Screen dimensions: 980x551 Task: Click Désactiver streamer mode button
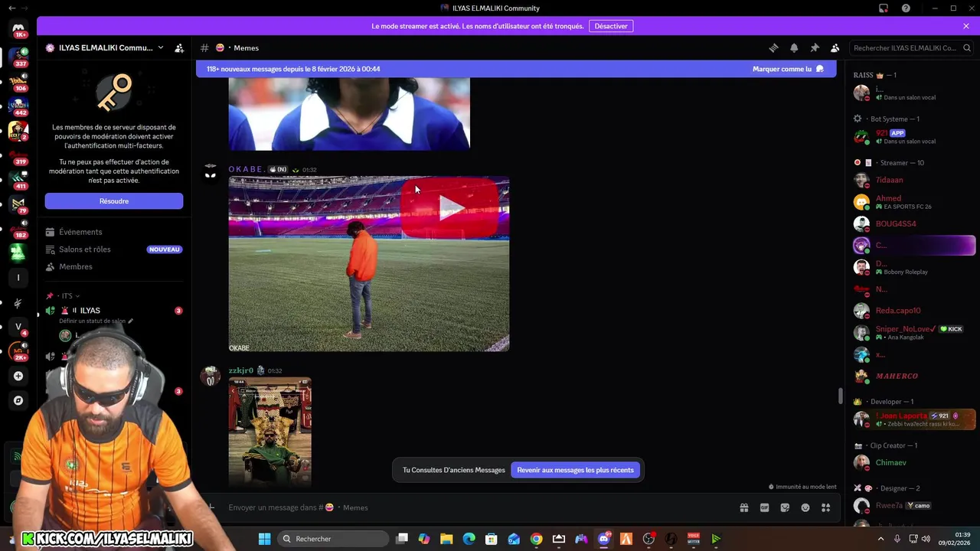611,26
